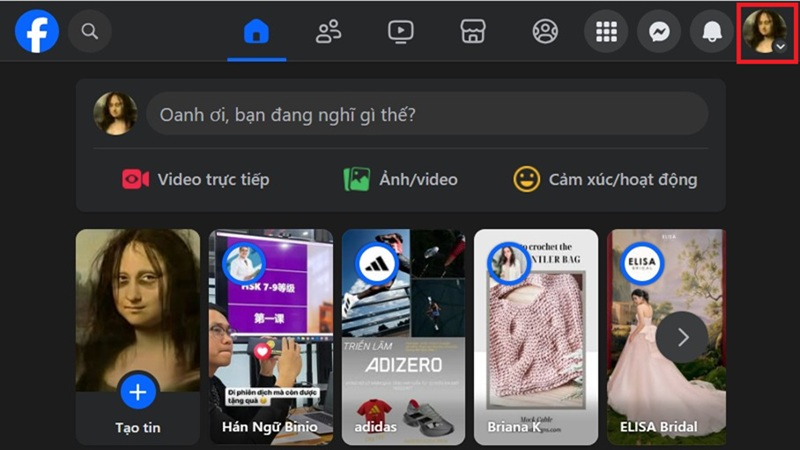View the Hán Ngữ Binio story
This screenshot has width=800, height=450.
tap(271, 337)
